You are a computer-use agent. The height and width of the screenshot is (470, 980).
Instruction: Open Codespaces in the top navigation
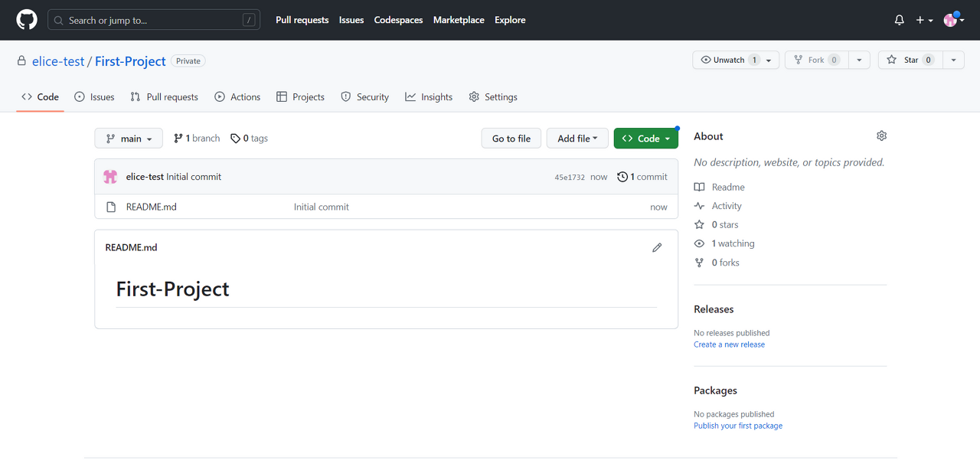(398, 20)
